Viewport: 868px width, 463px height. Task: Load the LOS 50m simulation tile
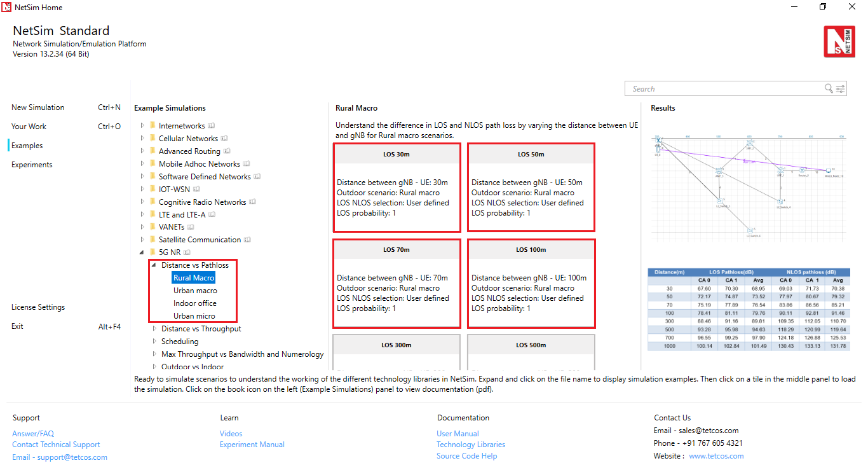pyautogui.click(x=531, y=188)
